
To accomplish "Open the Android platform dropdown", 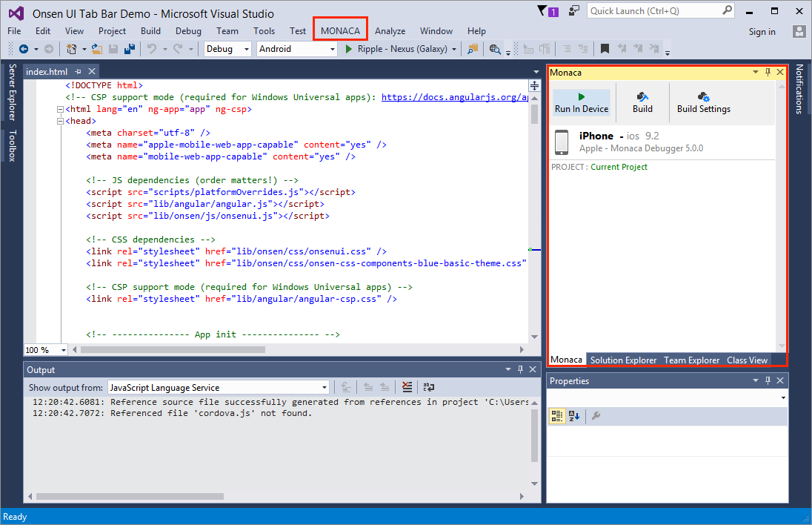I will pyautogui.click(x=333, y=49).
